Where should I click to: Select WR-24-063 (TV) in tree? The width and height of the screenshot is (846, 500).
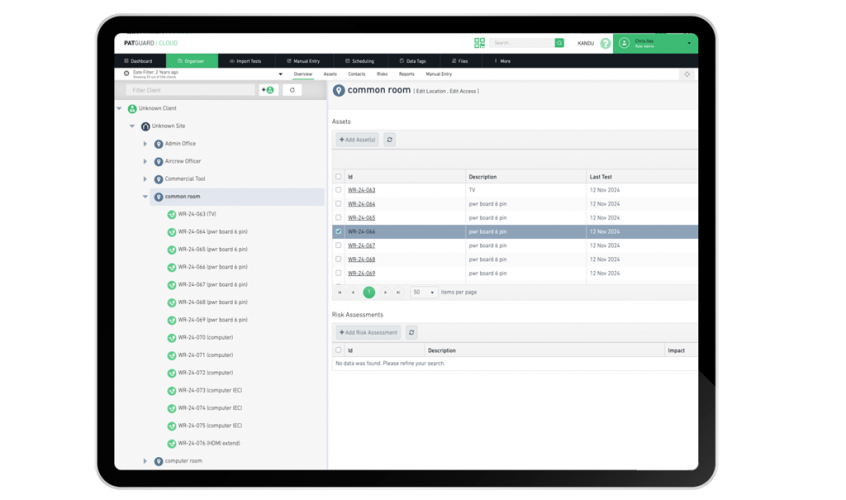pyautogui.click(x=197, y=214)
